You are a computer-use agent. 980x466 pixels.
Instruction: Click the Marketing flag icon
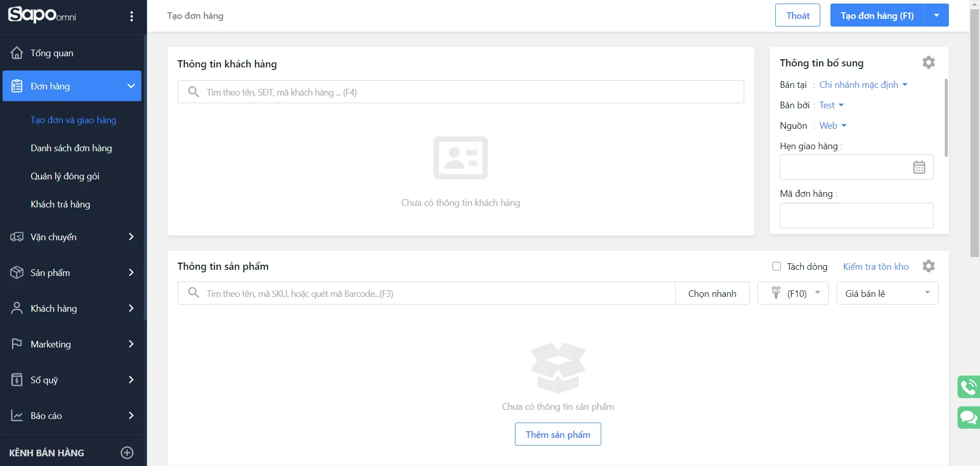17,344
